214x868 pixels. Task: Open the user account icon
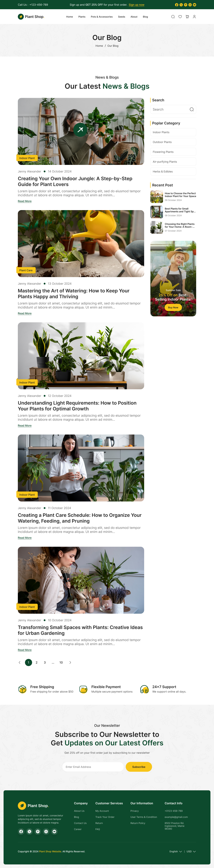(x=194, y=17)
